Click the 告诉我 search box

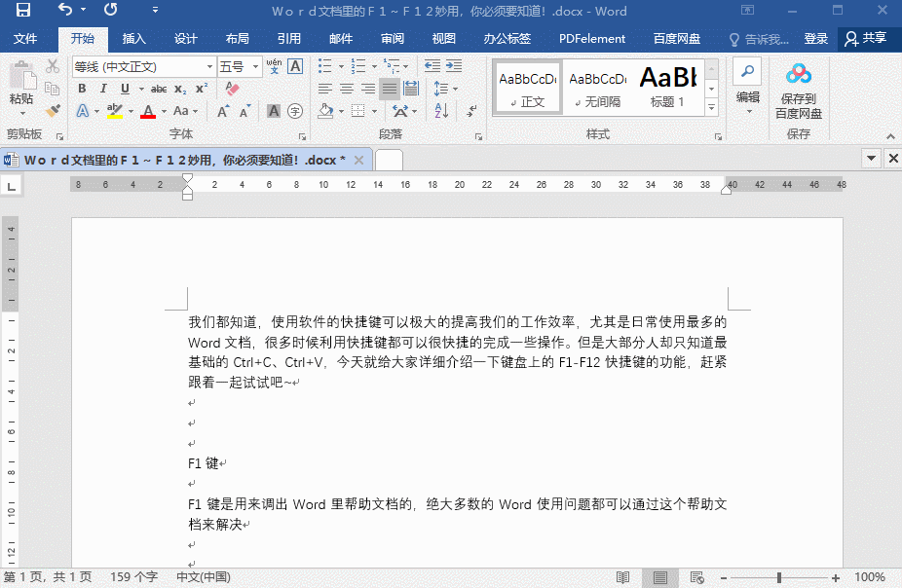760,39
